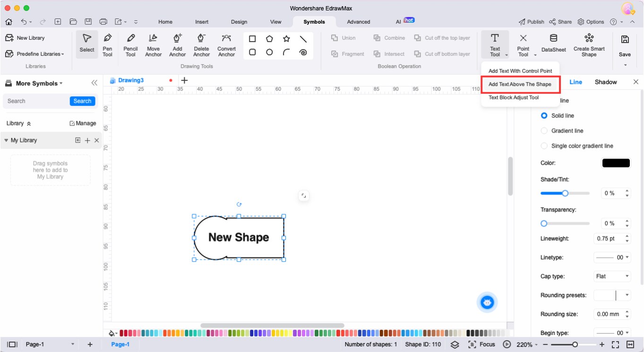Pick the pentagon drawing shape
The image size is (644, 352).
pyautogui.click(x=269, y=39)
